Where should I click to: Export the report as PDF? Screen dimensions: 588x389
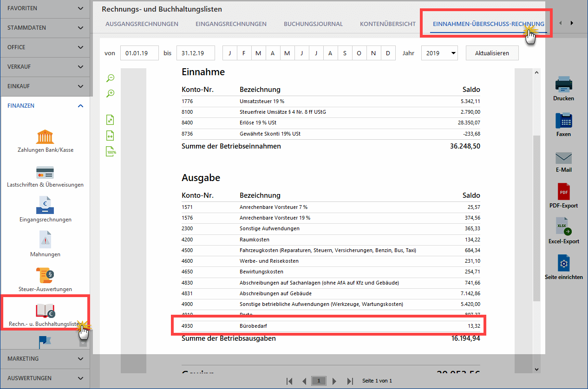coord(563,196)
